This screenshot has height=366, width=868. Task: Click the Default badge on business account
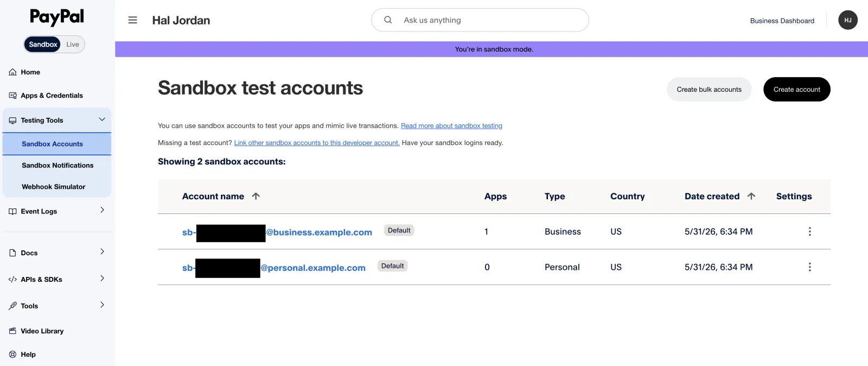point(399,230)
